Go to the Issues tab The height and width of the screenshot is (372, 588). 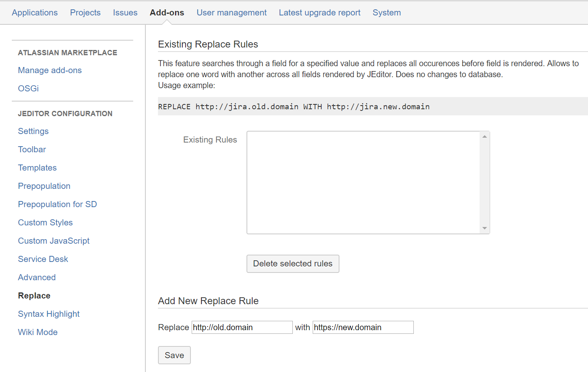[x=125, y=13]
